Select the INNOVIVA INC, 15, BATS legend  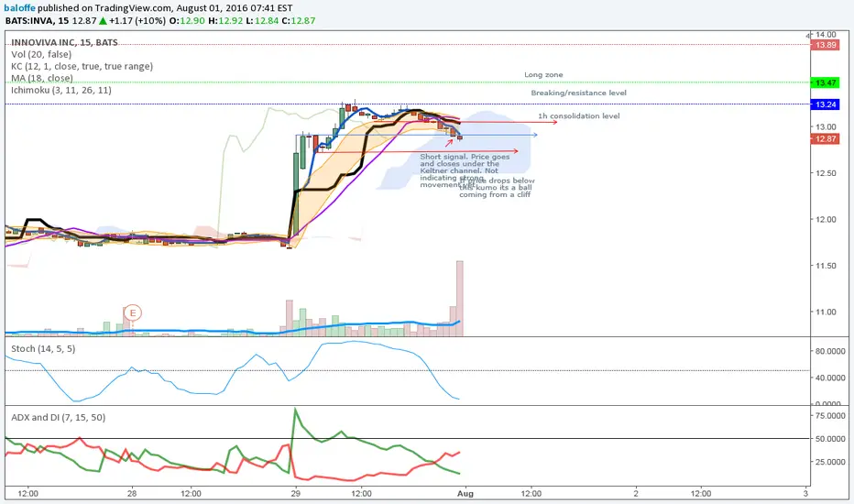(x=64, y=42)
